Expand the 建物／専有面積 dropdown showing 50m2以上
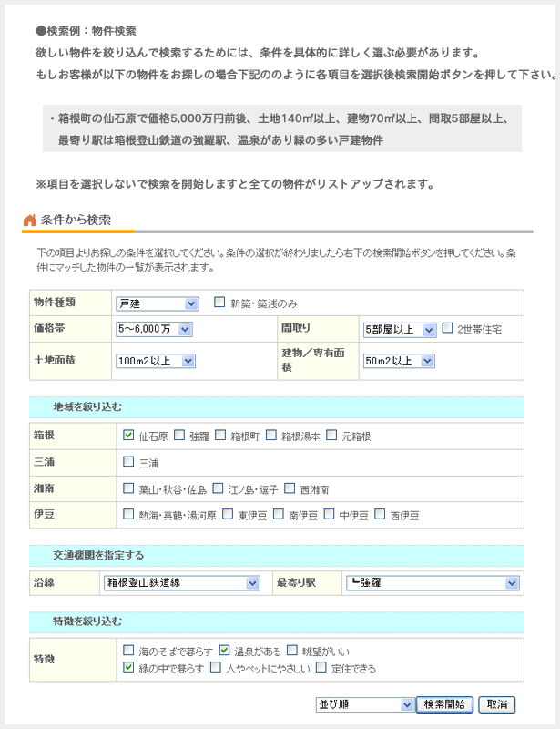The image size is (560, 729). [399, 361]
